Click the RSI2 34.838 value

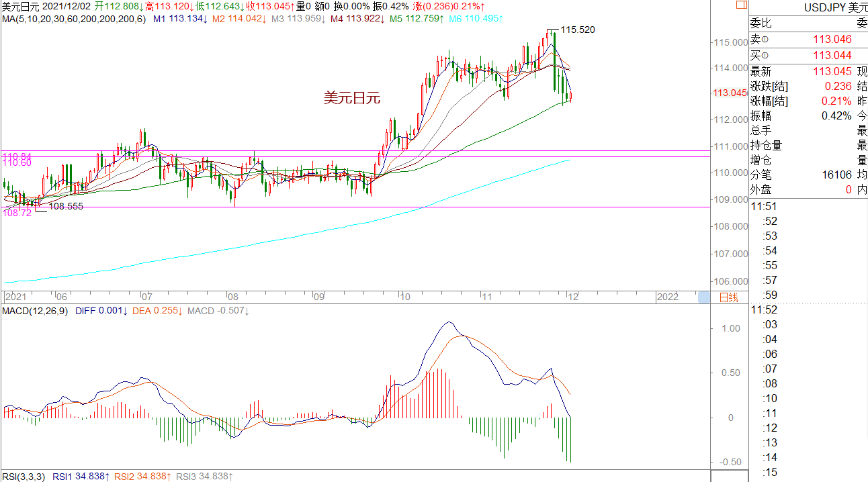tap(143, 477)
